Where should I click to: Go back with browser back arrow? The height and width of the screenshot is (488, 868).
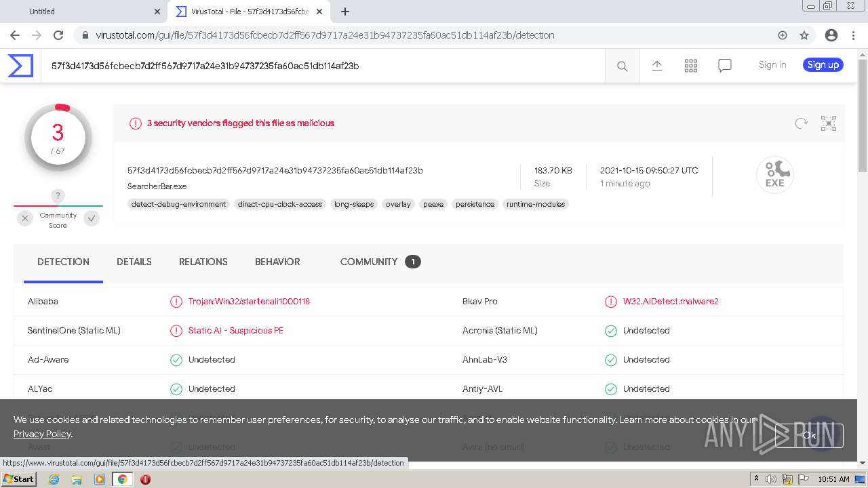tap(15, 35)
